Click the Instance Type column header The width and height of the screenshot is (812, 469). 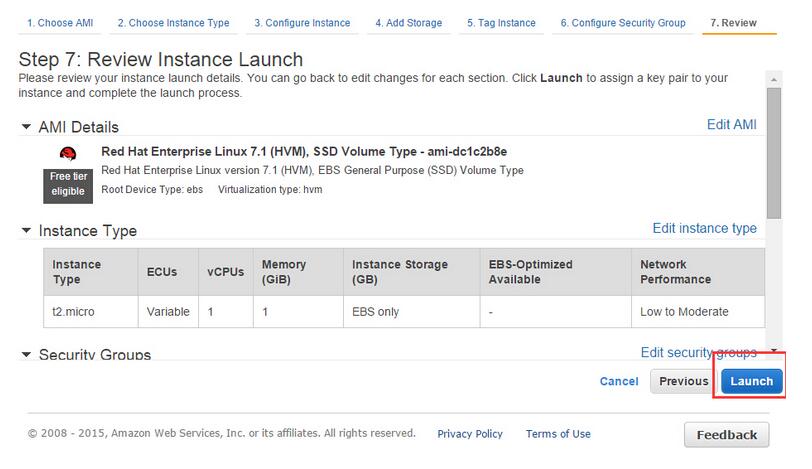point(91,272)
